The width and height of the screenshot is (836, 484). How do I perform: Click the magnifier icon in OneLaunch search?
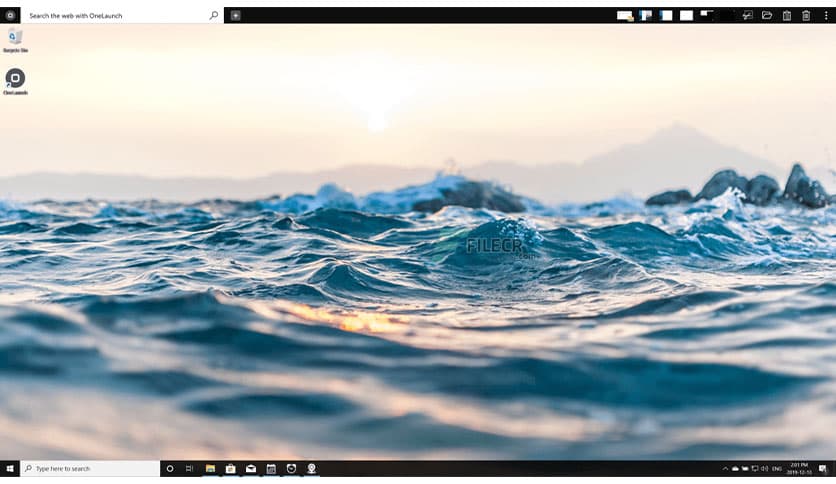tap(213, 16)
